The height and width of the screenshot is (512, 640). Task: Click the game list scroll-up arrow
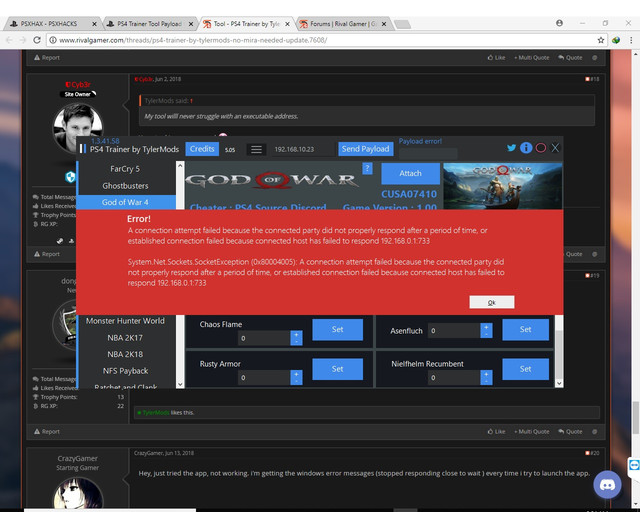tap(180, 165)
